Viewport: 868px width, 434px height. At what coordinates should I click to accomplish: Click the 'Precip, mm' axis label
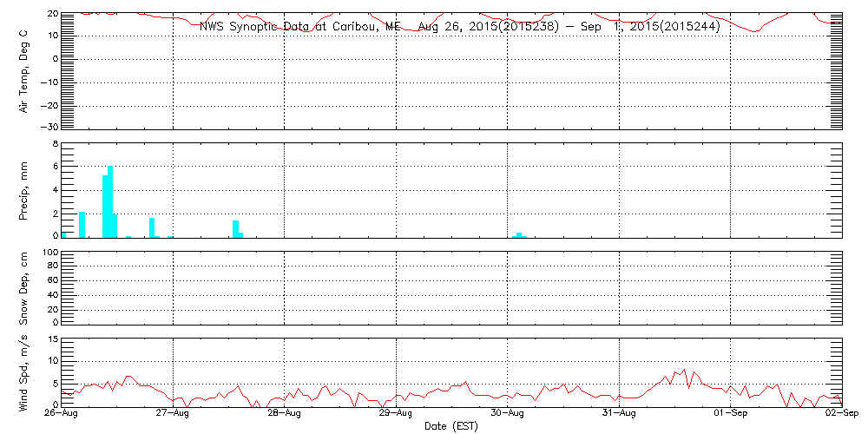24,190
